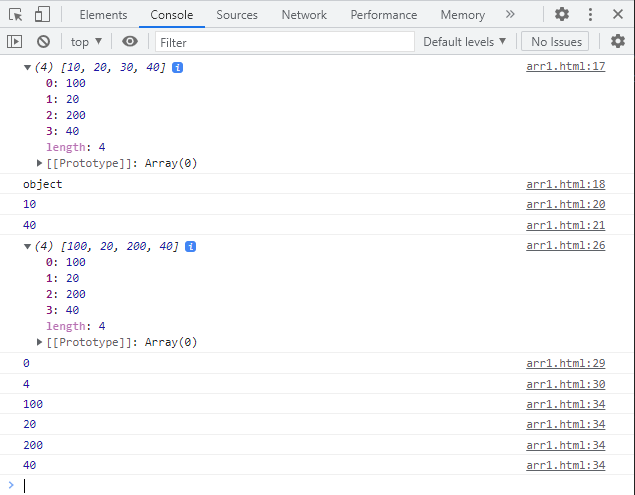Image resolution: width=635 pixels, height=495 pixels.
Task: Follow the arr1.html:21 link
Action: pyautogui.click(x=565, y=225)
